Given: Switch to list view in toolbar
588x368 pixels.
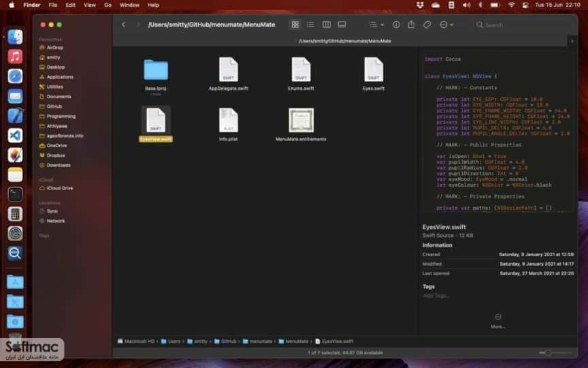Looking at the screenshot, I should [x=310, y=25].
